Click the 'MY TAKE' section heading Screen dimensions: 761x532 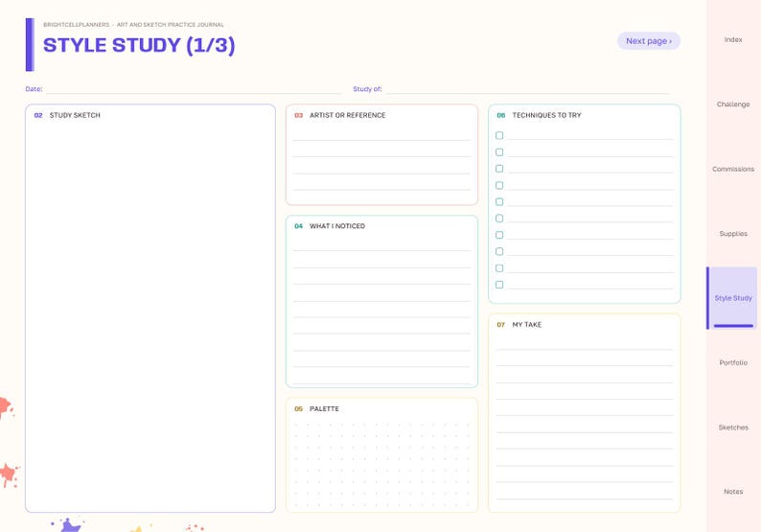pos(526,325)
